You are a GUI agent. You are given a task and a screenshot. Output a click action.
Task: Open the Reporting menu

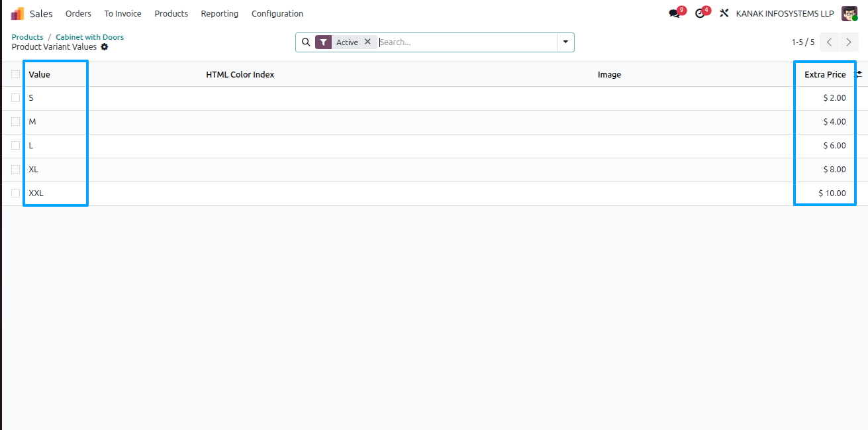[220, 13]
